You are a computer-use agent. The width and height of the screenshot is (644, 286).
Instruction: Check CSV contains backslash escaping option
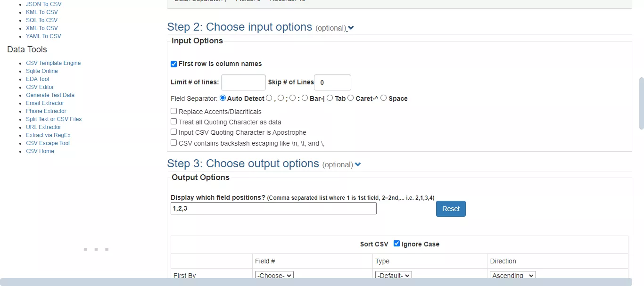coord(173,142)
